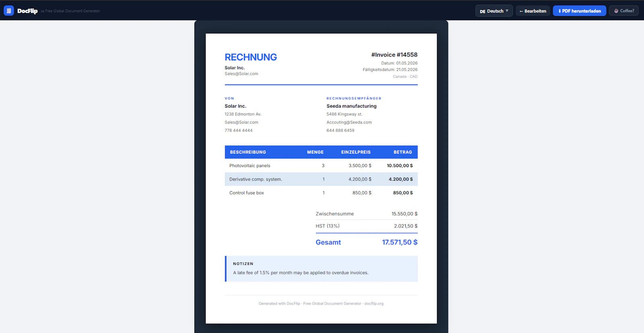644x333 pixels.
Task: Click the BESCHREIBUNG column header
Action: (x=248, y=152)
